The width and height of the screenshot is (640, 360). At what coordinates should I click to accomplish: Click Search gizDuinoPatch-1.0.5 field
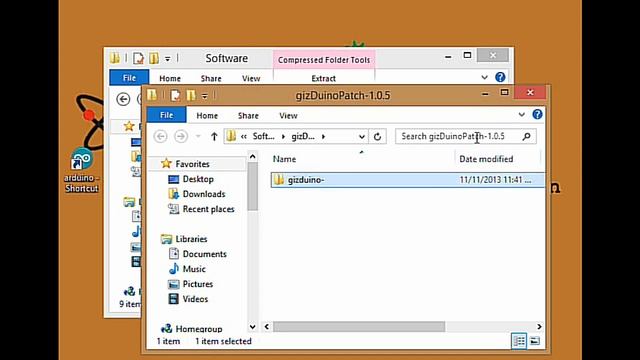tap(465, 136)
